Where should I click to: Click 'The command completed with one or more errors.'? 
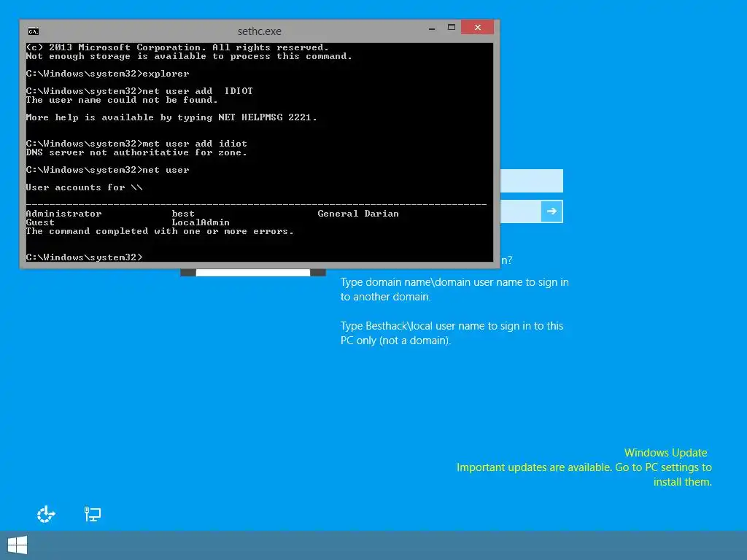tap(160, 231)
